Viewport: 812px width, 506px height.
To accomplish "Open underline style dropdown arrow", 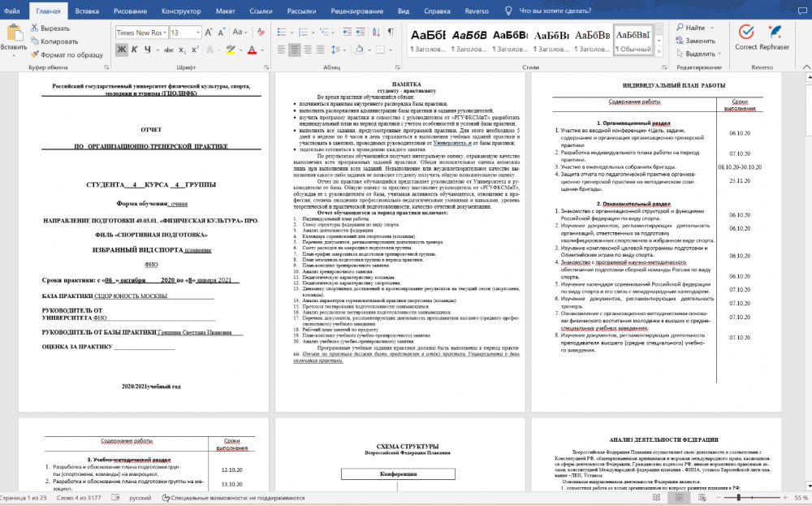I will pos(158,50).
